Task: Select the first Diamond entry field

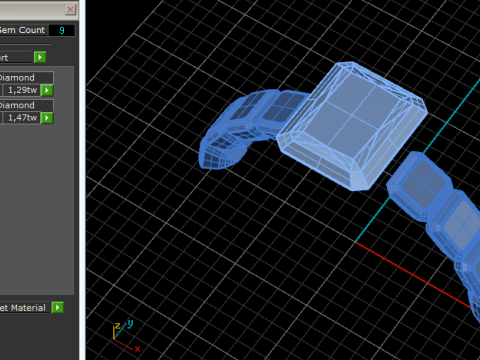Action: coord(26,78)
